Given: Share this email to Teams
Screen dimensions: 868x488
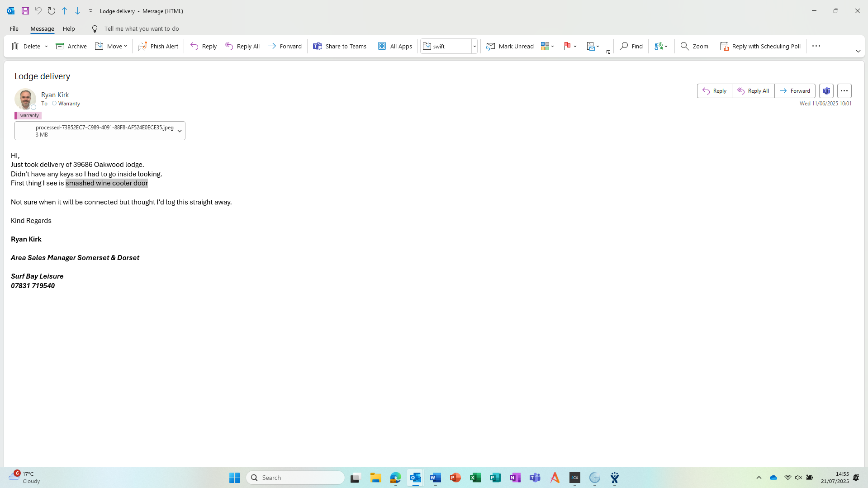Looking at the screenshot, I should [x=340, y=46].
